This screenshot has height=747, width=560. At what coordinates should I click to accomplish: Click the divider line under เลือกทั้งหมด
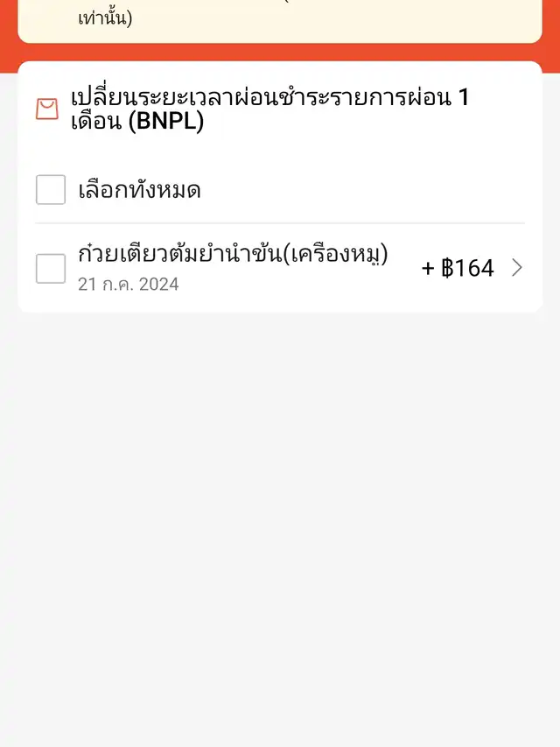[280, 223]
